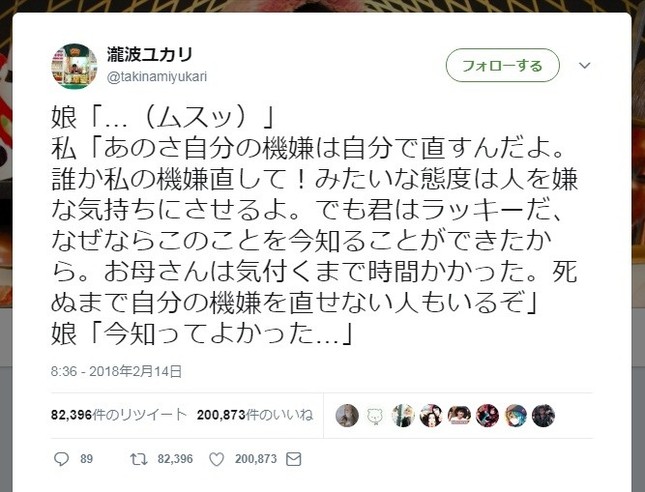Click the display name 瀧波ユカリ
Viewport: 645px width, 492px height.
click(150, 54)
